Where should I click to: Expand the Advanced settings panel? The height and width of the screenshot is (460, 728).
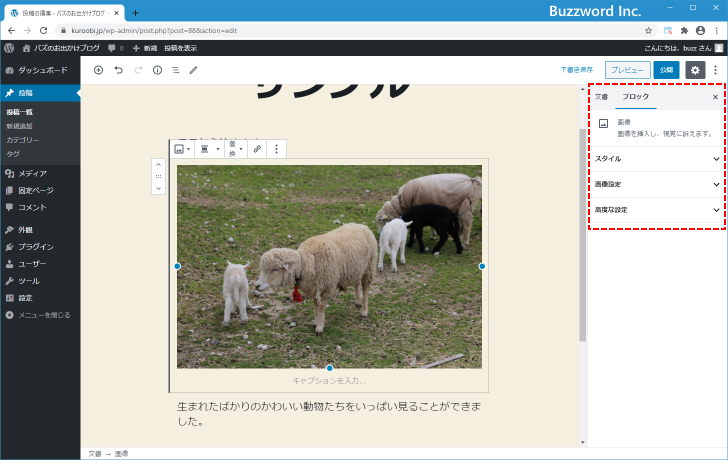(x=657, y=210)
